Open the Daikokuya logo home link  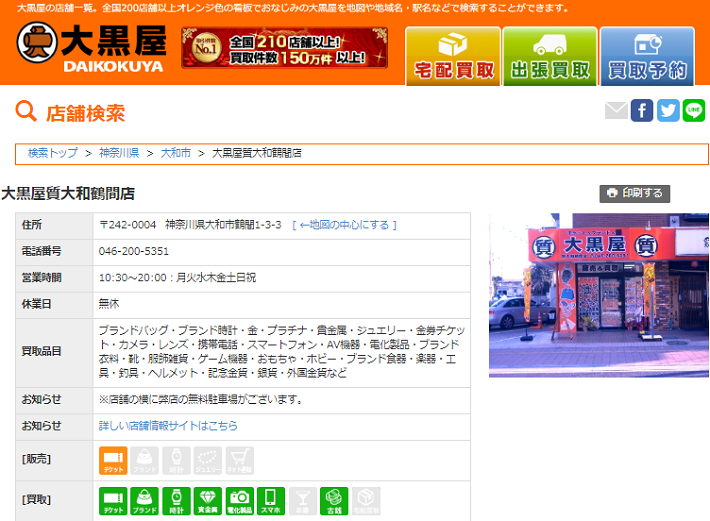point(91,49)
